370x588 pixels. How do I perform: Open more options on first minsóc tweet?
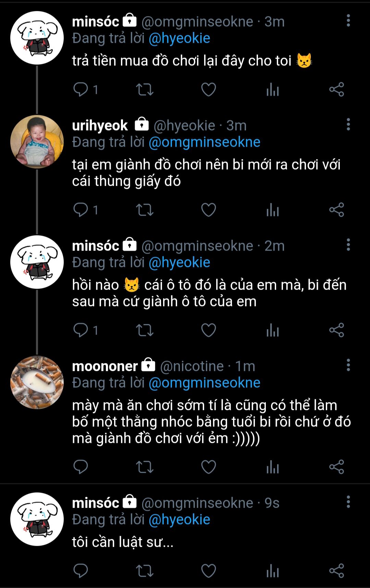pos(348,21)
